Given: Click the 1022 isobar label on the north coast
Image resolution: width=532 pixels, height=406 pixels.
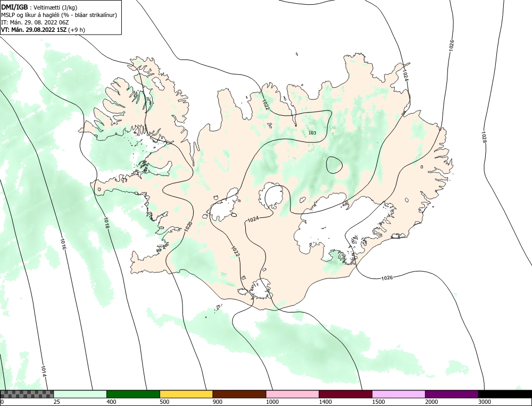Looking at the screenshot, I should tap(265, 104).
